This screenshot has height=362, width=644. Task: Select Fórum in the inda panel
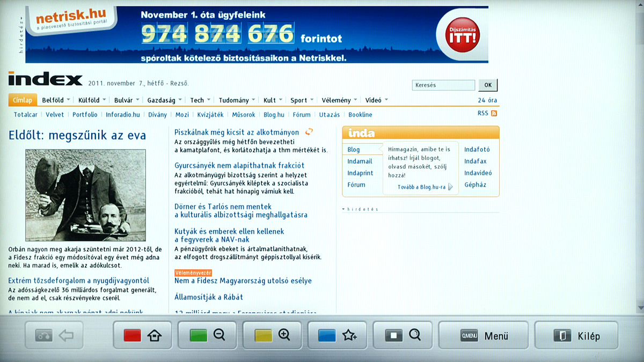pyautogui.click(x=356, y=185)
